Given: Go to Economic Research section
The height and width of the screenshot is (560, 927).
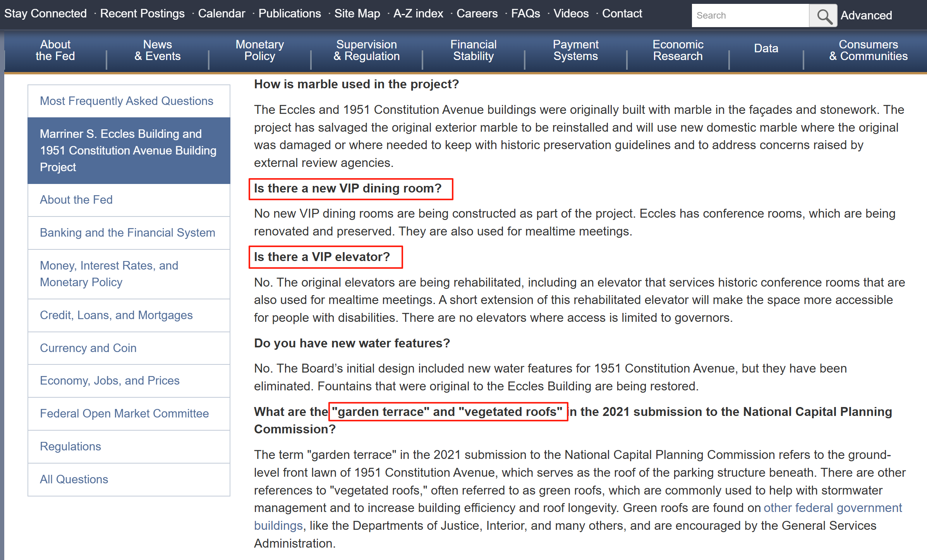Looking at the screenshot, I should (x=678, y=50).
